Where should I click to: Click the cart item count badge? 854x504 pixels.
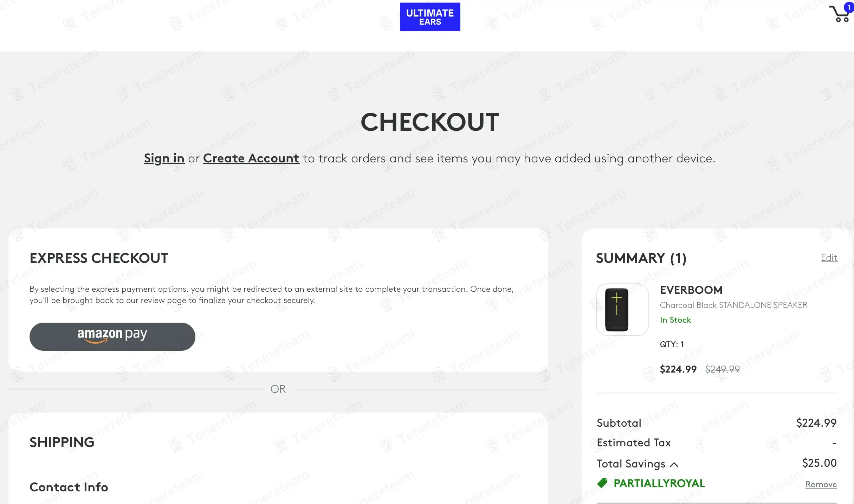[849, 7]
